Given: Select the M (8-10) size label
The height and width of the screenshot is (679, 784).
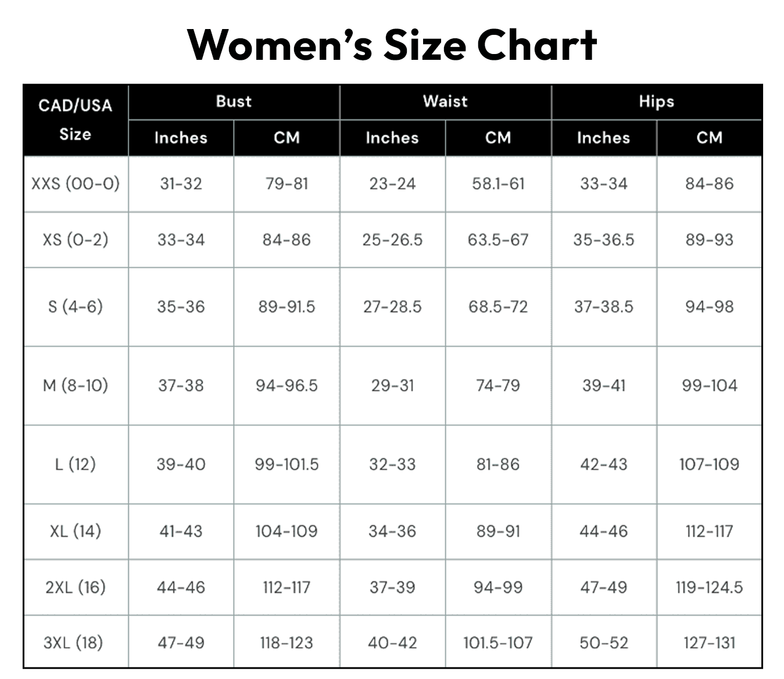Looking at the screenshot, I should [x=76, y=385].
